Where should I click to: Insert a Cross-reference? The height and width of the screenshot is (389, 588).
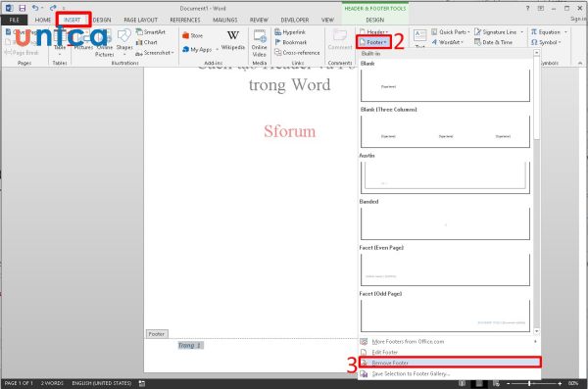297,53
